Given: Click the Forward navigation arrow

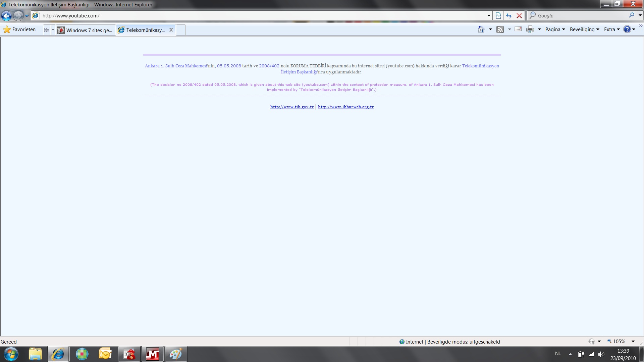Looking at the screenshot, I should (18, 16).
